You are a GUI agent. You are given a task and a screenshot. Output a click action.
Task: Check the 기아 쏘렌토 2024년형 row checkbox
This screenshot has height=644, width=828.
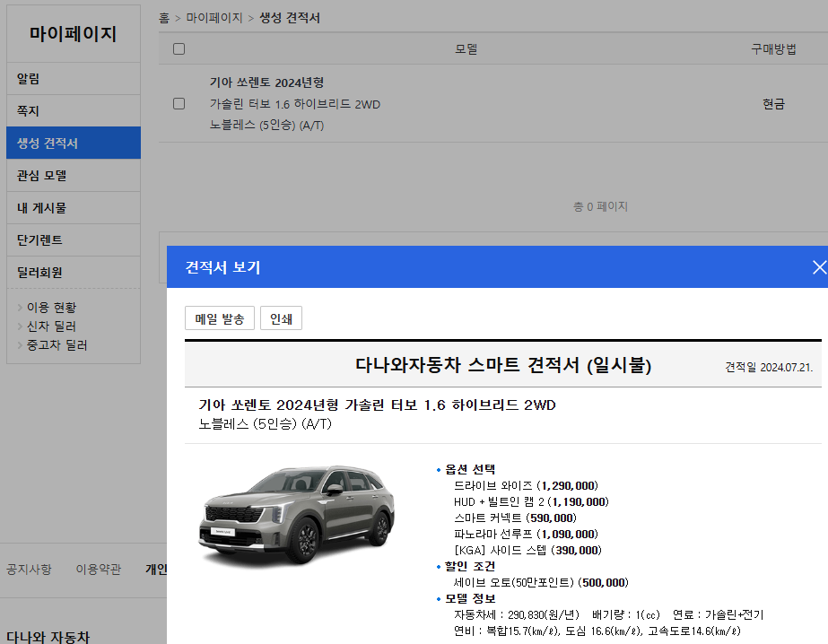(x=179, y=103)
